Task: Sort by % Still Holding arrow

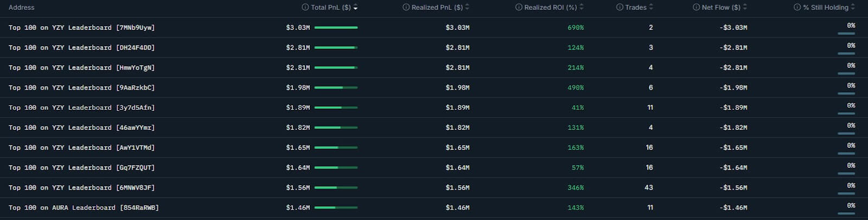Action: [853, 8]
